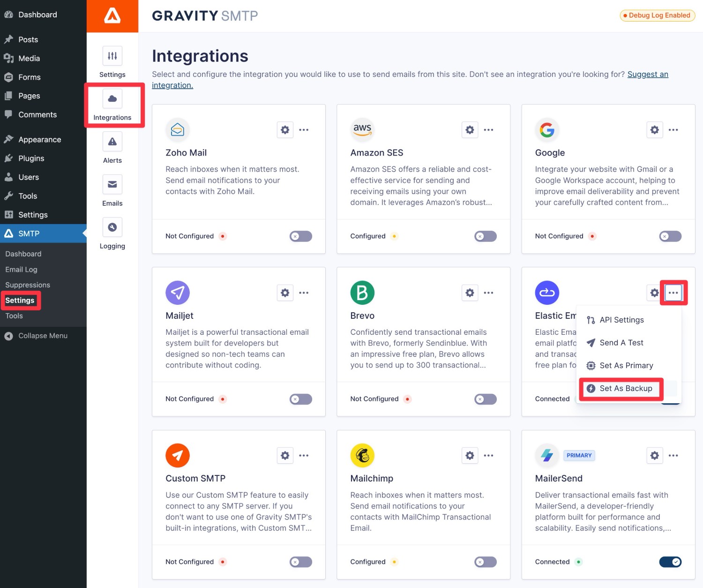Open WordPress Comments menu
The image size is (703, 588).
click(43, 114)
